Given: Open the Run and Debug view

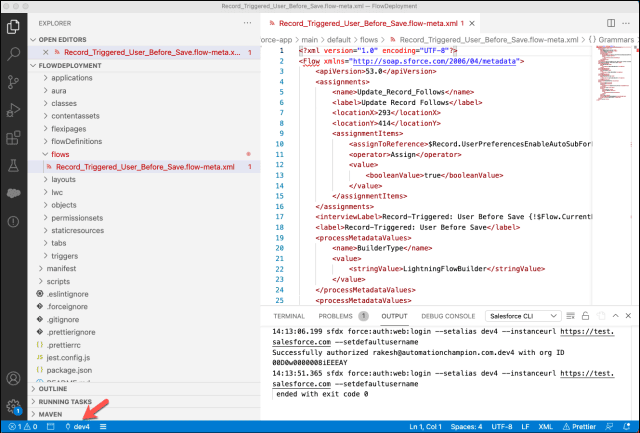Looking at the screenshot, I should (x=13, y=110).
